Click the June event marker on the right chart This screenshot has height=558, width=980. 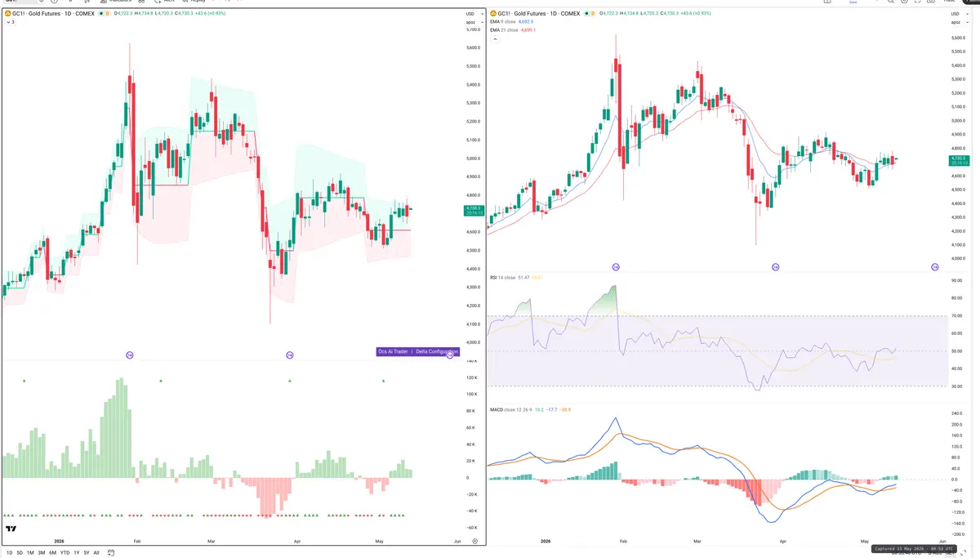(x=935, y=267)
